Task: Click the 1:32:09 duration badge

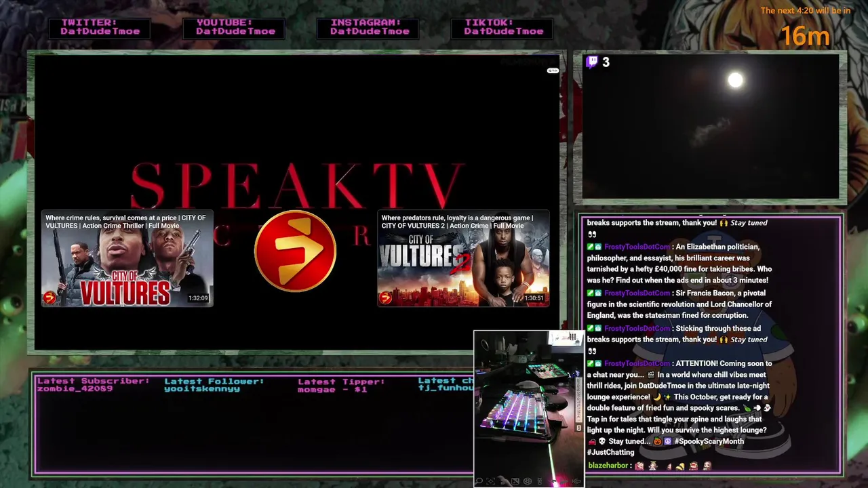Action: click(x=198, y=298)
